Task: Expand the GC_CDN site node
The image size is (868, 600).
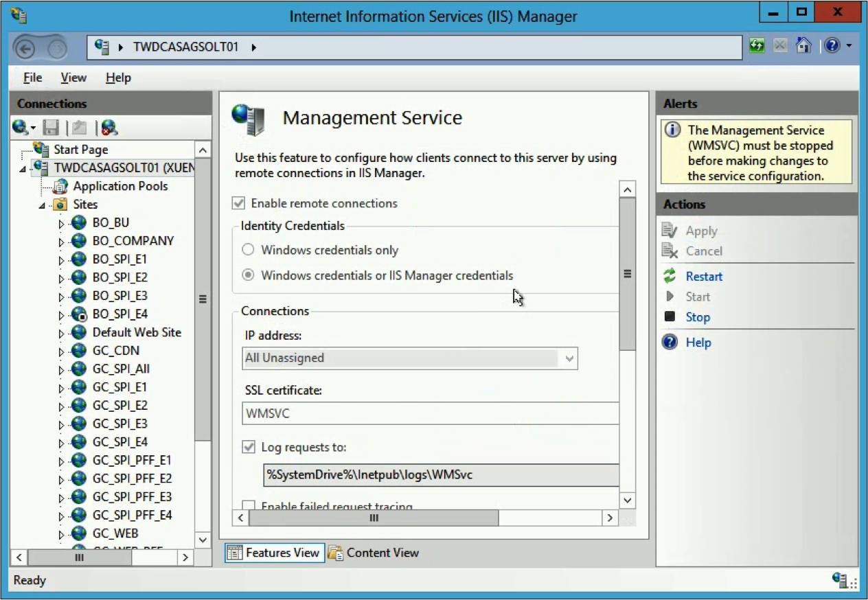Action: 61,351
